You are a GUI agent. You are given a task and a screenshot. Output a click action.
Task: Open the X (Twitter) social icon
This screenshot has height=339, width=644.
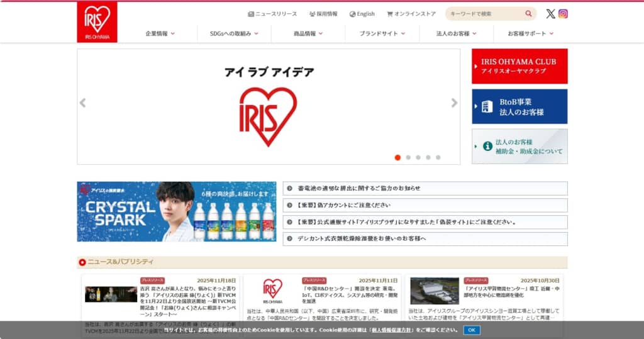coord(550,14)
